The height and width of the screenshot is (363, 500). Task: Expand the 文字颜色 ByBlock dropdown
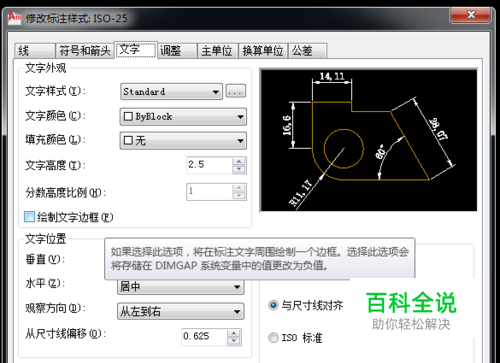click(x=183, y=117)
